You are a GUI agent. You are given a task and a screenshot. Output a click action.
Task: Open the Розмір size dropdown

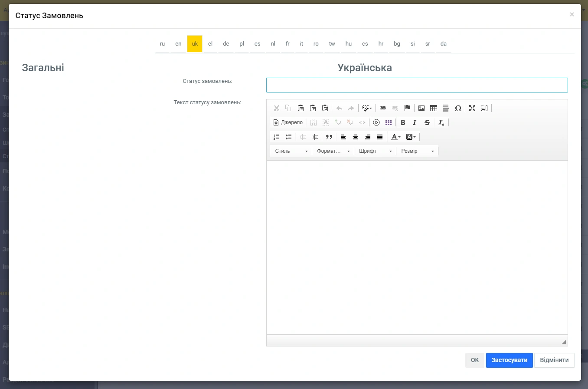coord(417,151)
